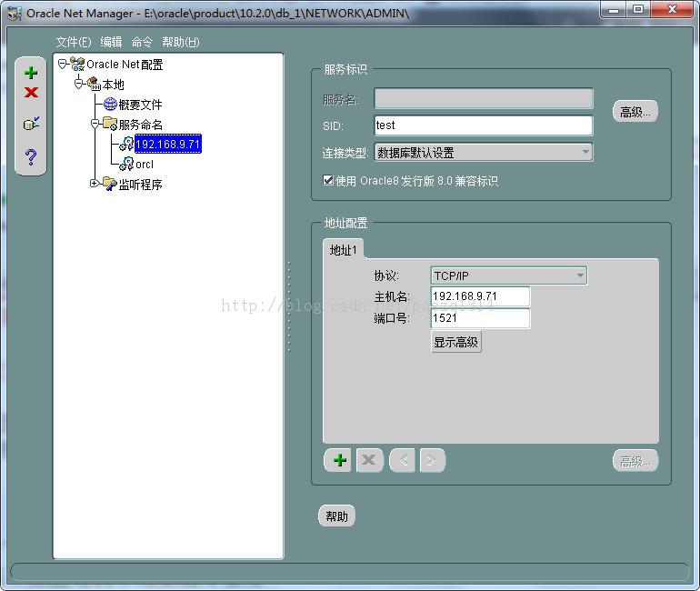700x591 pixels.
Task: Collapse the Oracle Net配置 root node
Action: 63,65
